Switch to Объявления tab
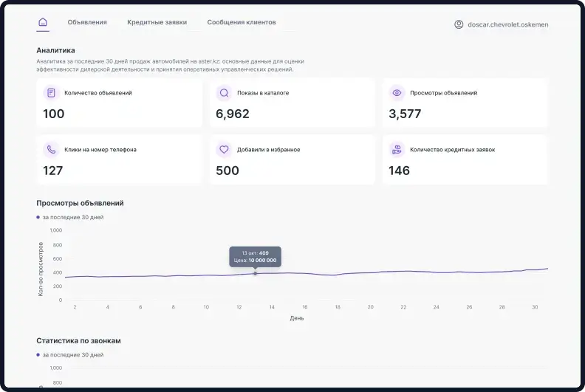 point(87,22)
